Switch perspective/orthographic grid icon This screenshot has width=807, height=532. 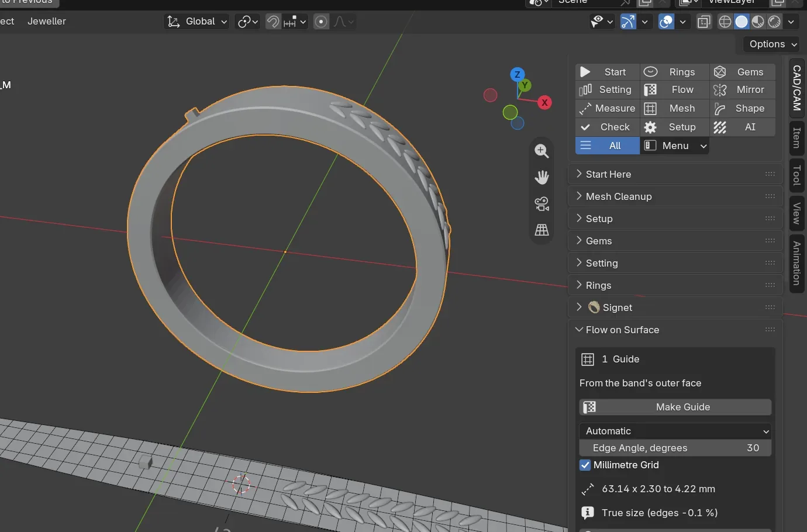tap(542, 230)
